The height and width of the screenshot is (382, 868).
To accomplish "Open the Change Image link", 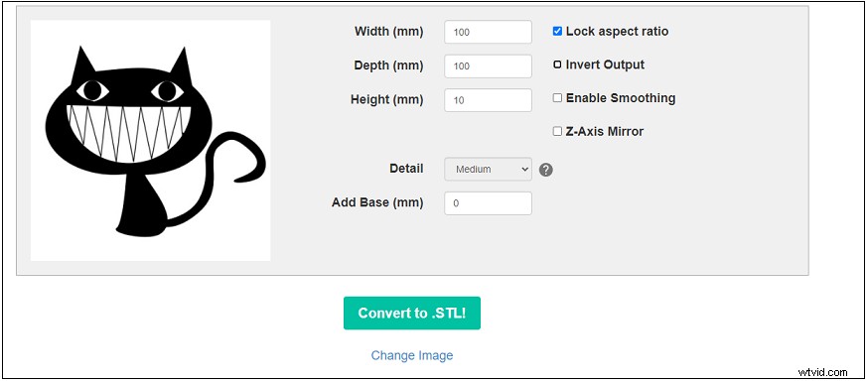I will click(x=412, y=355).
